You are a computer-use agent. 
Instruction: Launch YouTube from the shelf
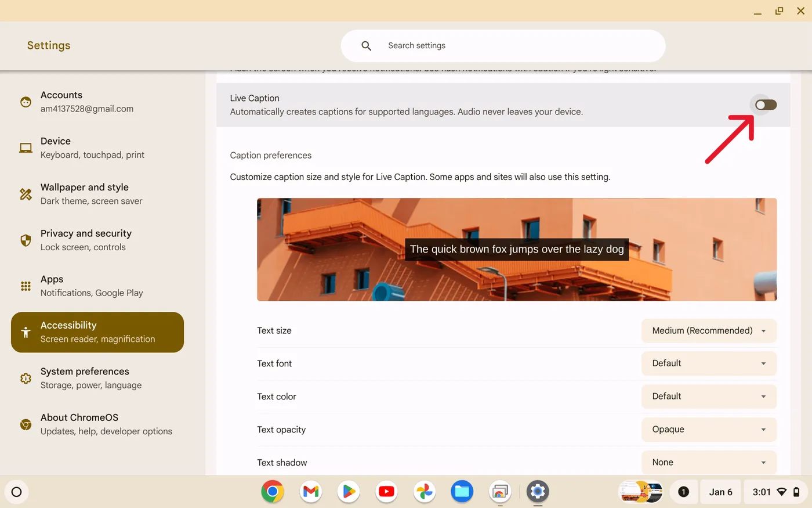tap(386, 492)
